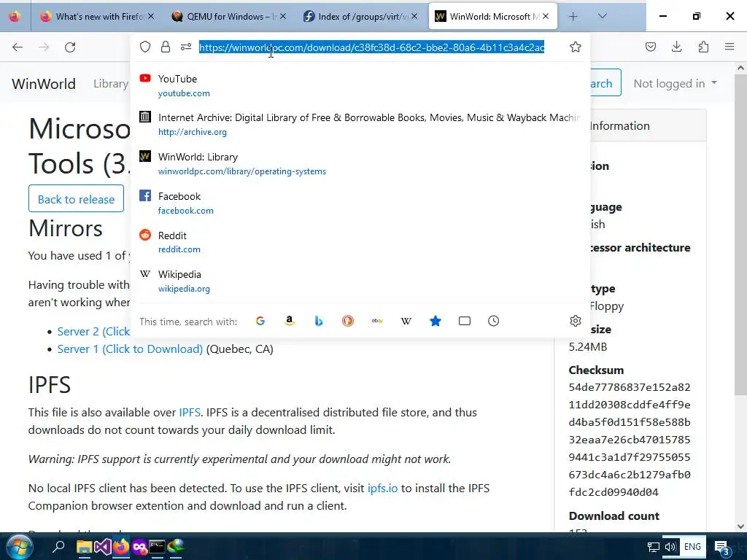The image size is (747, 560).
Task: Download from Server 2 link
Action: point(93,332)
